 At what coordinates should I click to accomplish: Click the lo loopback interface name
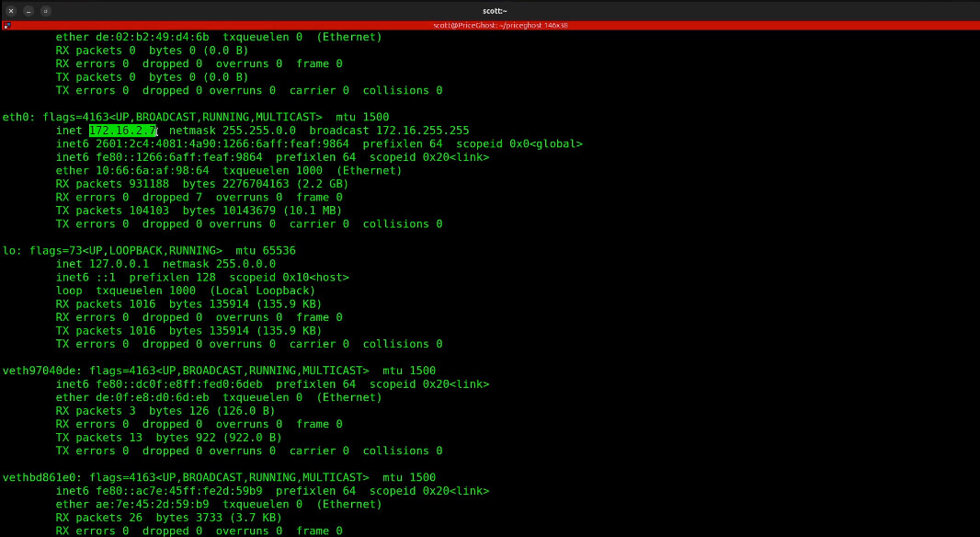[9, 250]
